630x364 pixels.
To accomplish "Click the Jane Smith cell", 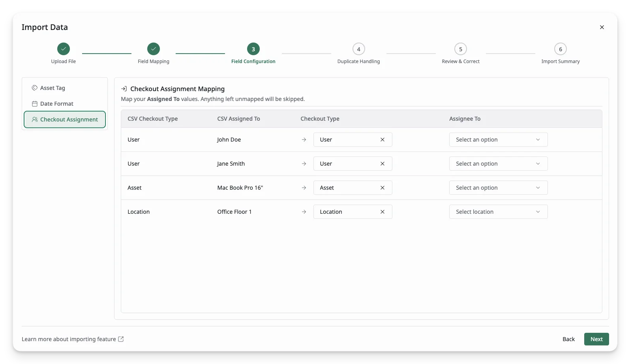I will click(231, 164).
